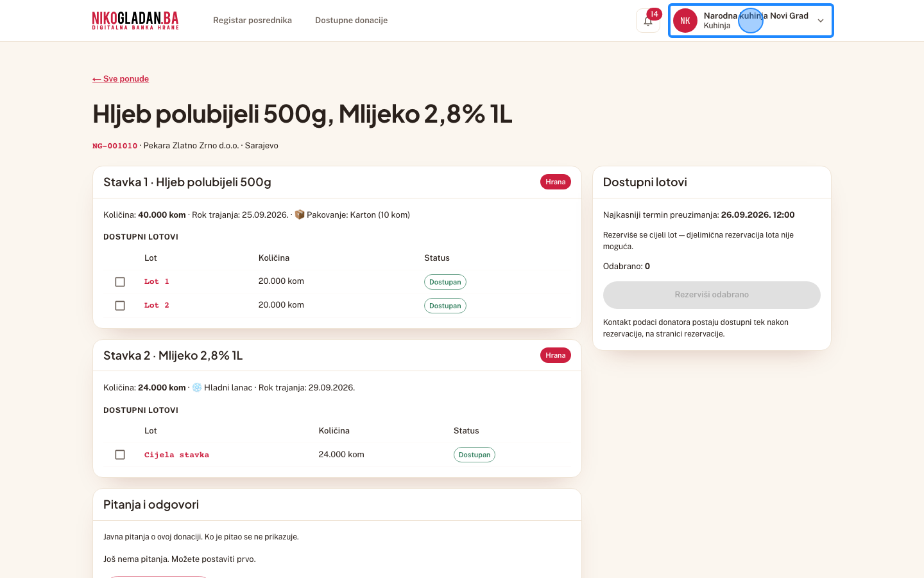Image resolution: width=924 pixels, height=578 pixels.
Task: Click the Stavka 1 · Hljeb polubijeli 500g heading
Action: coord(187,182)
